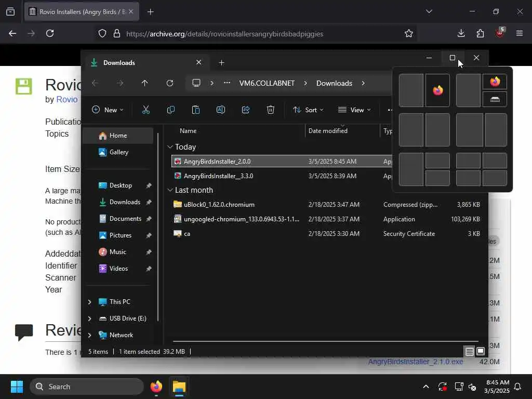Reload the Firefox page

tap(50, 33)
